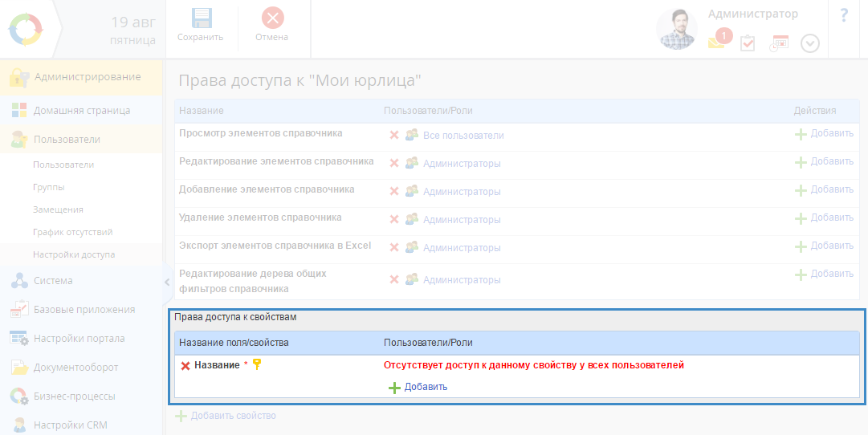Image resolution: width=868 pixels, height=435 pixels.
Task: Add role to Удаление элементов справочника row
Action: click(824, 217)
